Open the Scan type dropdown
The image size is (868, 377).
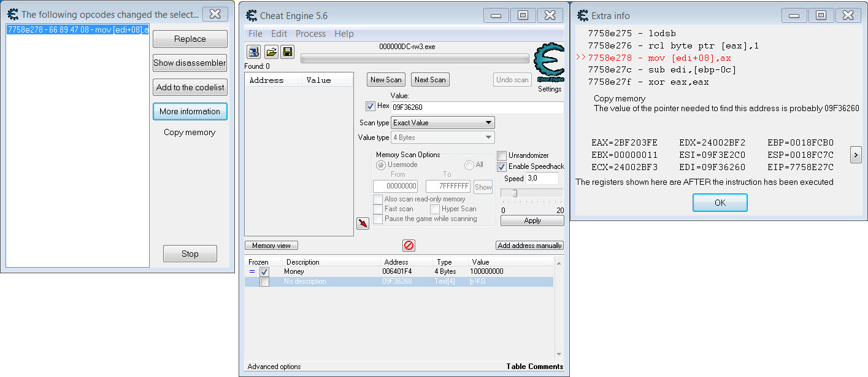[x=443, y=123]
